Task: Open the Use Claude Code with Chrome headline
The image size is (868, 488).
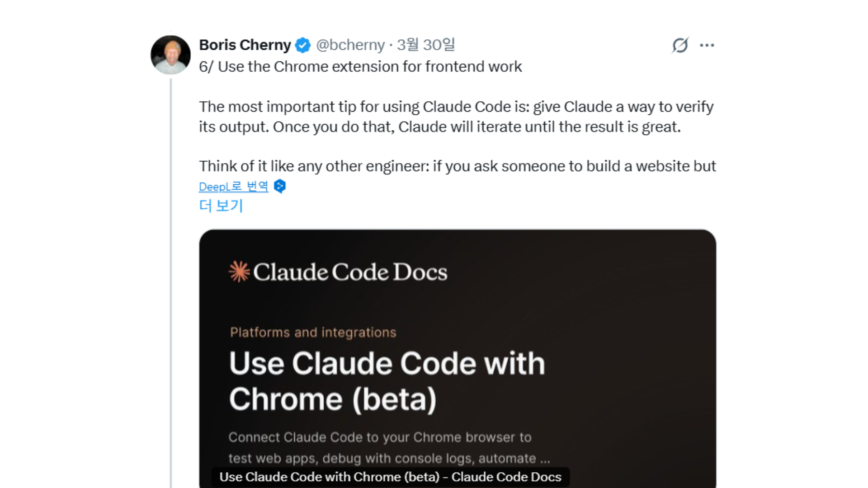Action: click(x=387, y=381)
